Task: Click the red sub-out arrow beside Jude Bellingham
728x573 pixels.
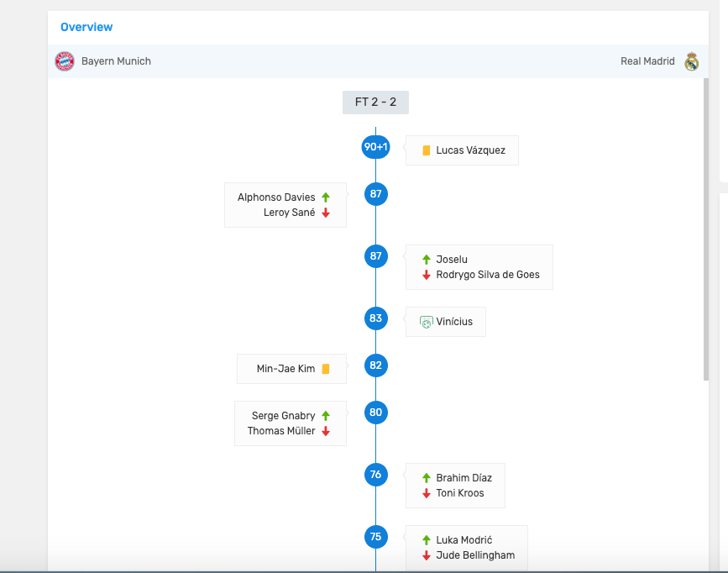Action: coord(427,556)
